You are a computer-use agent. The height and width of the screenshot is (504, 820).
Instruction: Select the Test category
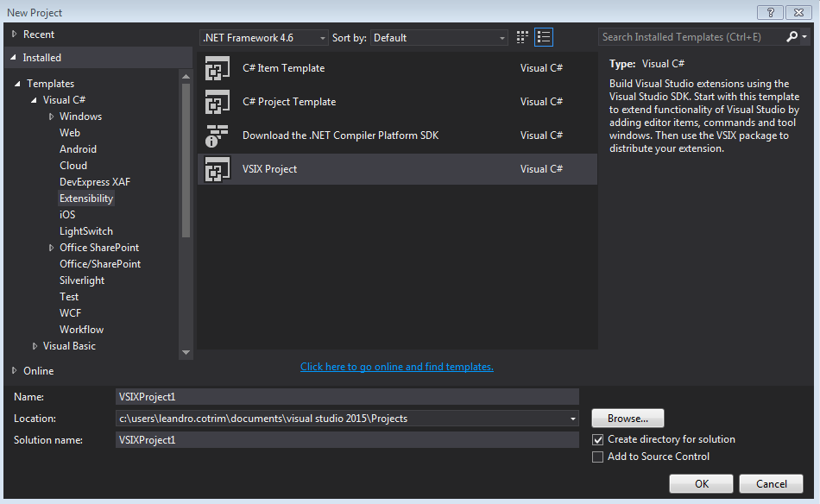click(69, 297)
